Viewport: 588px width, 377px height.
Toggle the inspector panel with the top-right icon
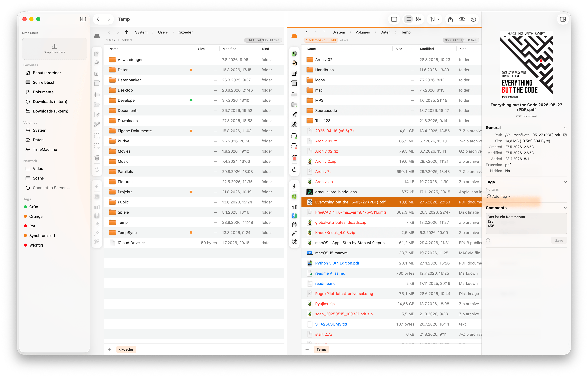563,19
